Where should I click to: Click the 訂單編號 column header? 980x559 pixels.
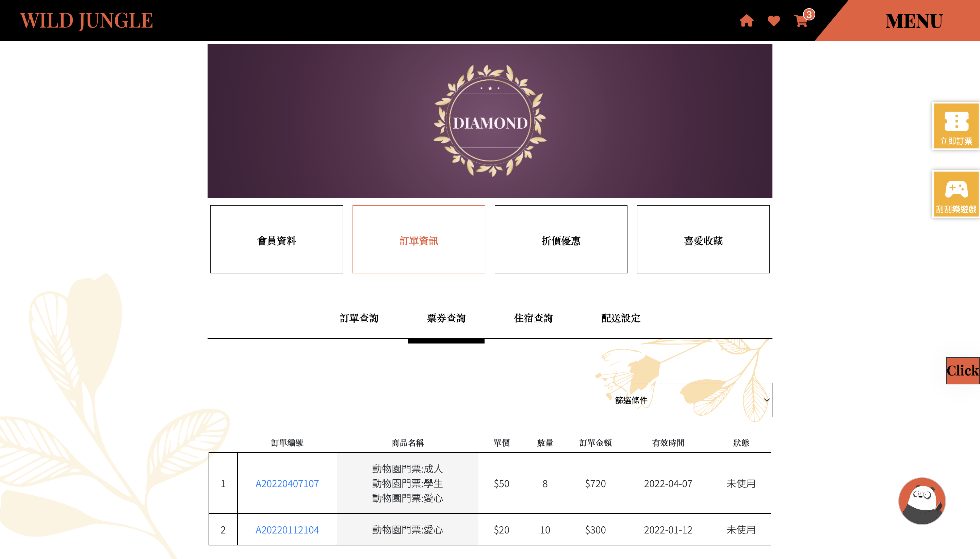coord(287,443)
